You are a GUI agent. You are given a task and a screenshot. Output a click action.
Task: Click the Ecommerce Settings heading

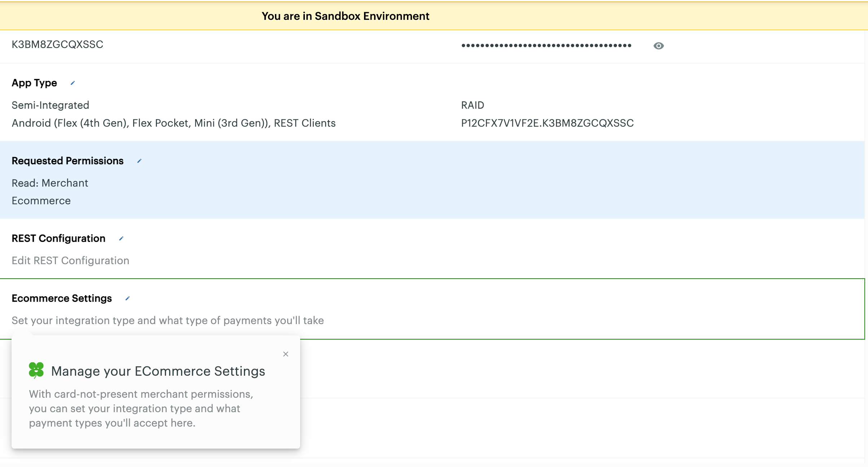click(x=62, y=298)
